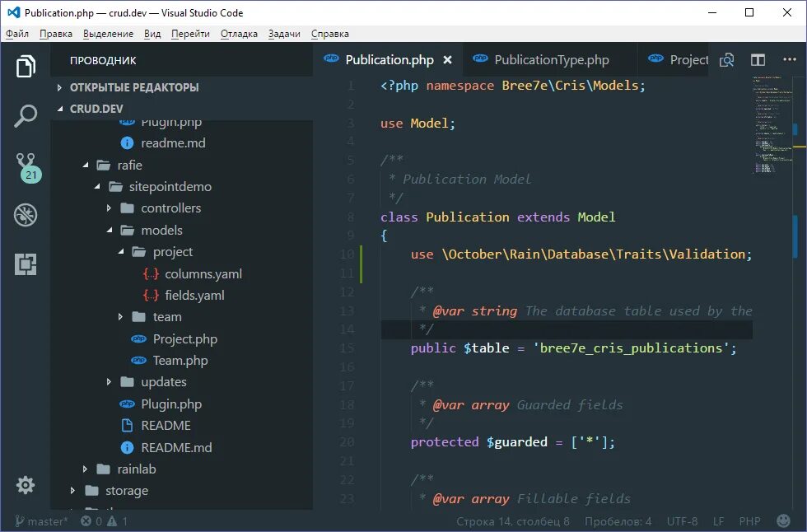Open the Выделение menu

[108, 34]
